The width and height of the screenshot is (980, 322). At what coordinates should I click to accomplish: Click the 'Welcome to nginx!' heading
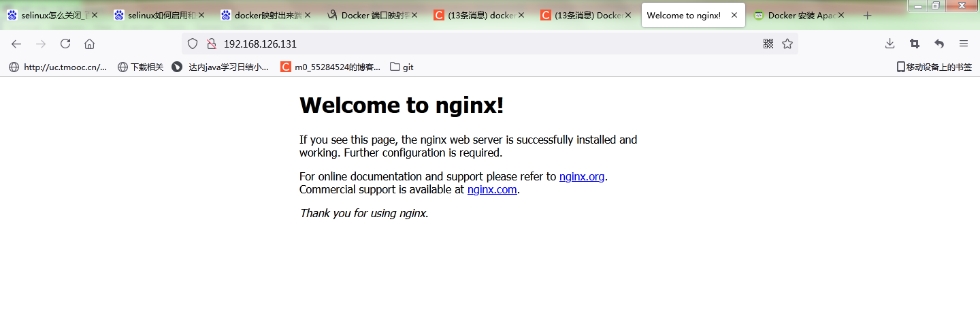(402, 106)
